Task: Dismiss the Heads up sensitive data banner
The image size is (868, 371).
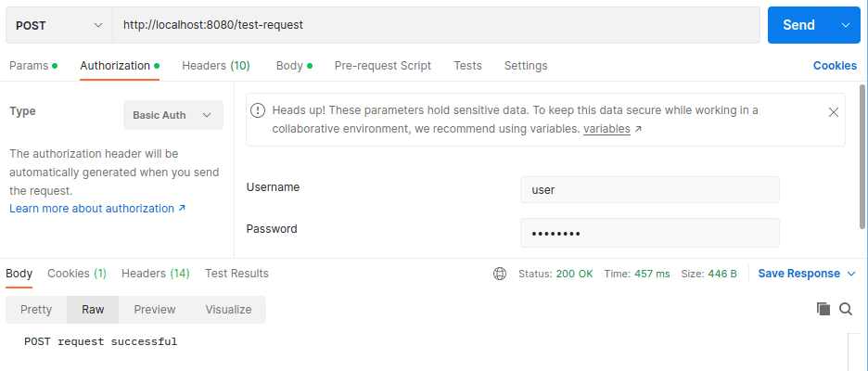Action: tap(833, 112)
